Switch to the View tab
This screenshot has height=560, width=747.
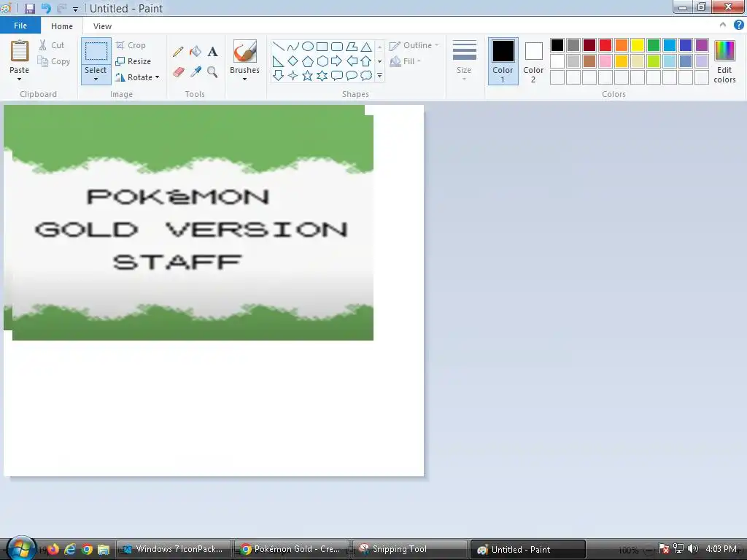(102, 26)
